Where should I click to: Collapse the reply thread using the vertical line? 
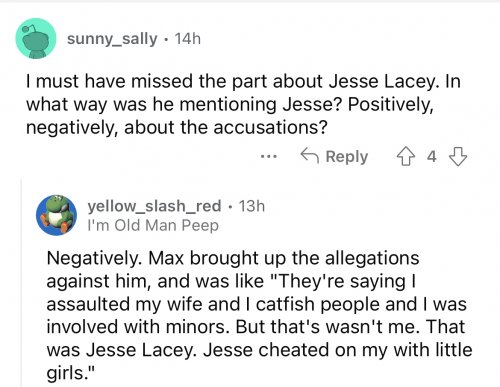pyautogui.click(x=22, y=283)
